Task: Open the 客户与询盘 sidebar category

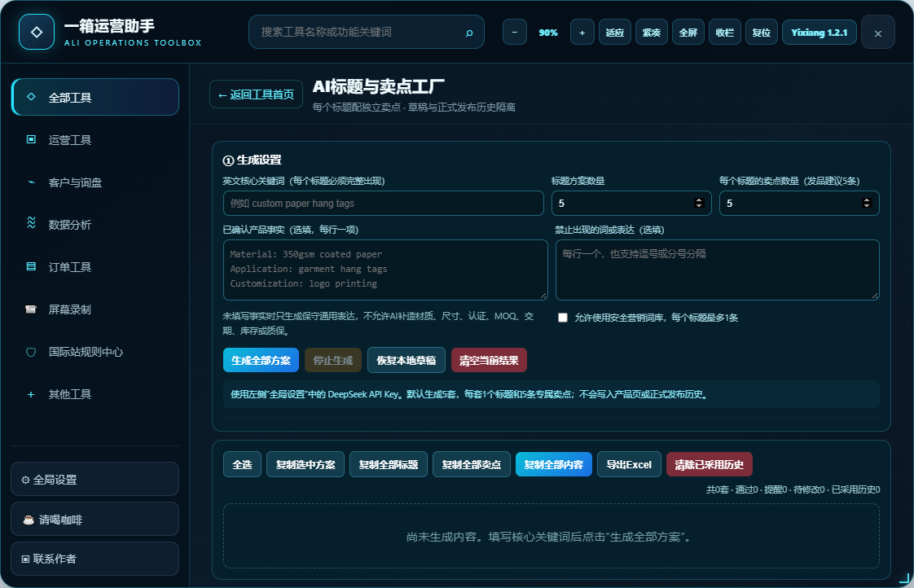Action: coord(95,182)
